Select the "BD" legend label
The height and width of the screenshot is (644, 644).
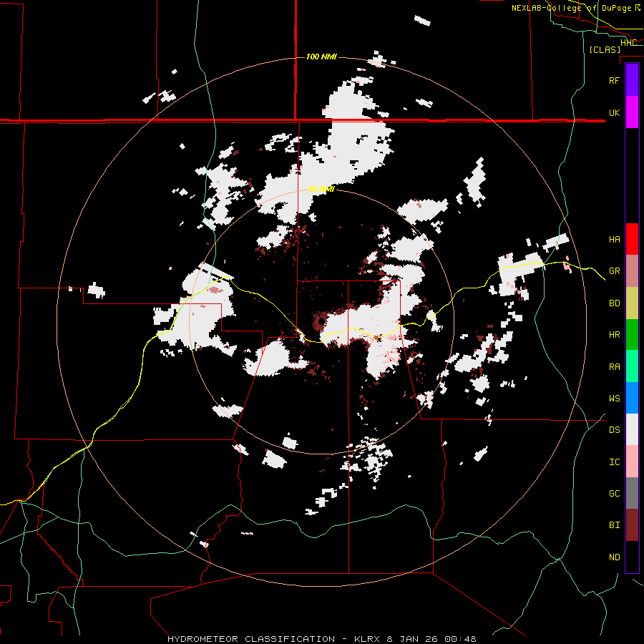(x=614, y=303)
